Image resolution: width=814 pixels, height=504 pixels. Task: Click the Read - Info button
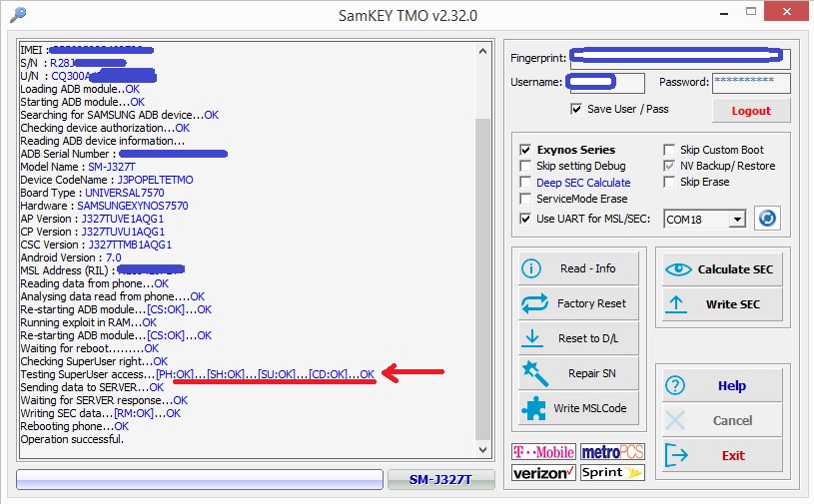pos(578,268)
